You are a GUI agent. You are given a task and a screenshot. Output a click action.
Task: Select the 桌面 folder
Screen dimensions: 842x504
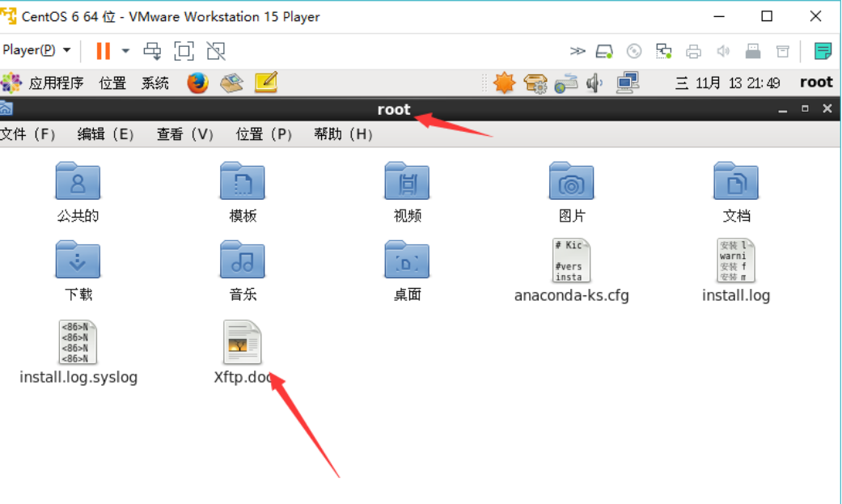[407, 270]
